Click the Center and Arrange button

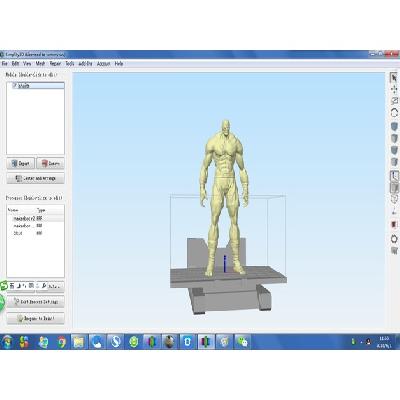[35, 178]
